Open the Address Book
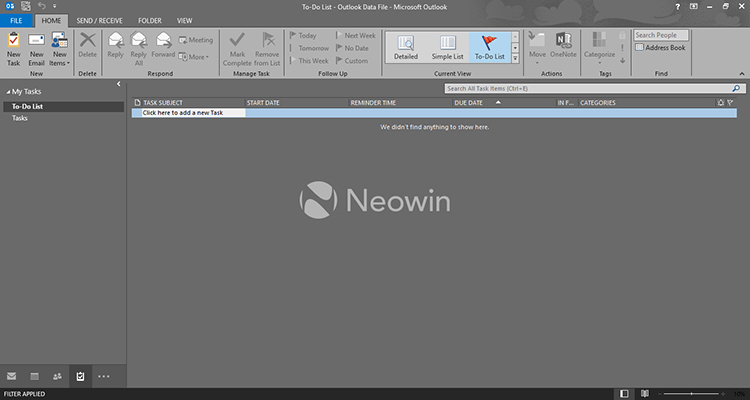 click(660, 48)
